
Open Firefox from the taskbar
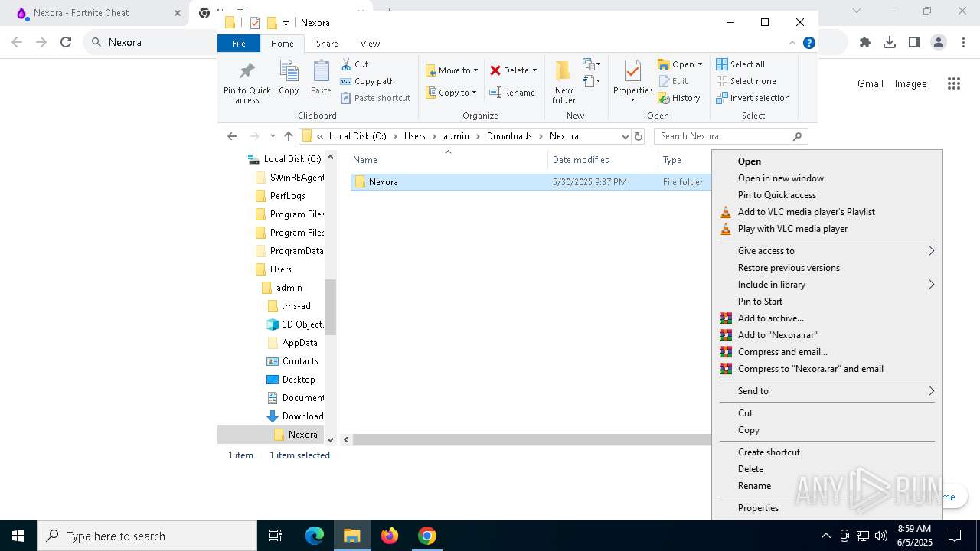pos(390,536)
